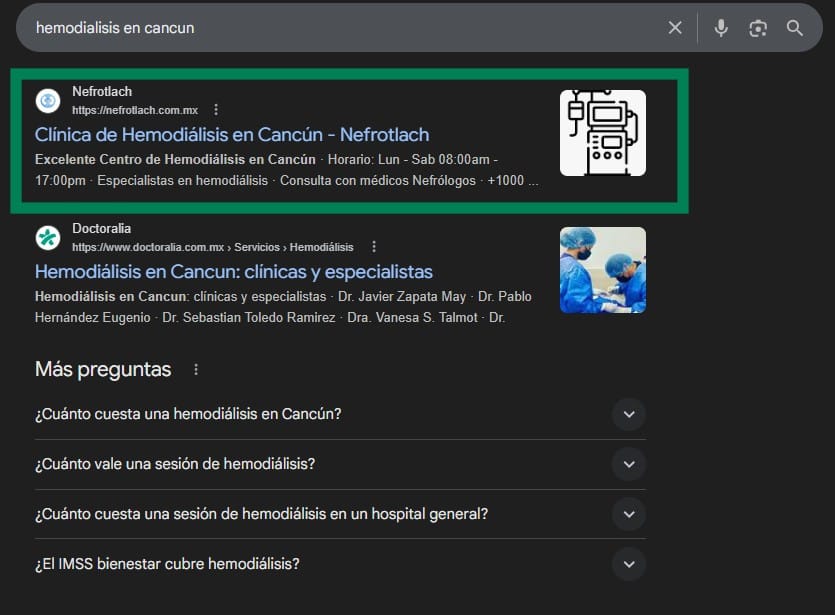Click the Doctoralia breadcrumb URL
The height and width of the screenshot is (615, 835).
(212, 247)
